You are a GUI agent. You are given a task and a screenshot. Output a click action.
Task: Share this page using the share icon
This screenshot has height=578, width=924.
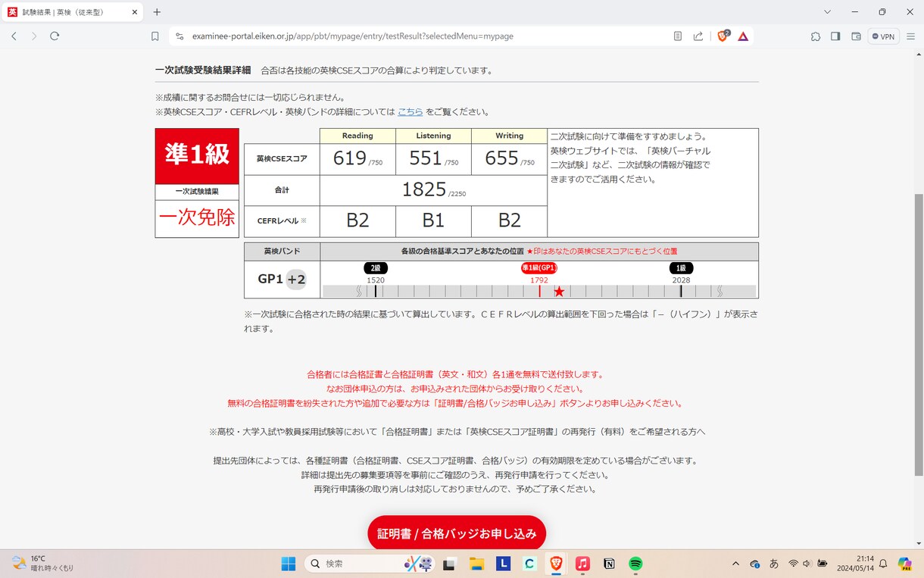click(x=698, y=36)
